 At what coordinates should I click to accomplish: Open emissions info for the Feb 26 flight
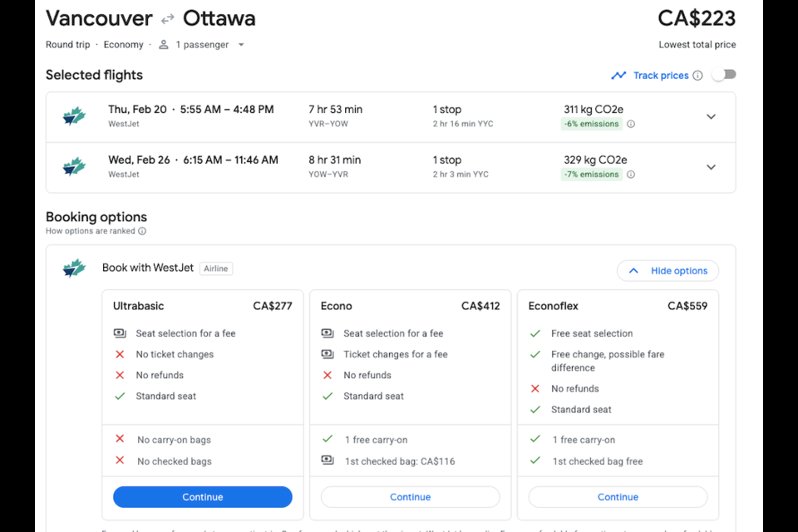point(631,174)
